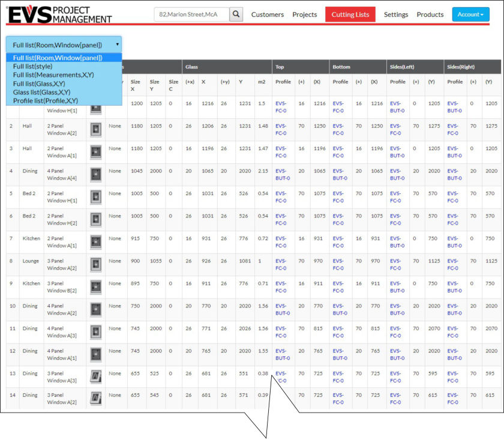Click the EVS Project Management logo
This screenshot has width=504, height=439.
point(59,14)
